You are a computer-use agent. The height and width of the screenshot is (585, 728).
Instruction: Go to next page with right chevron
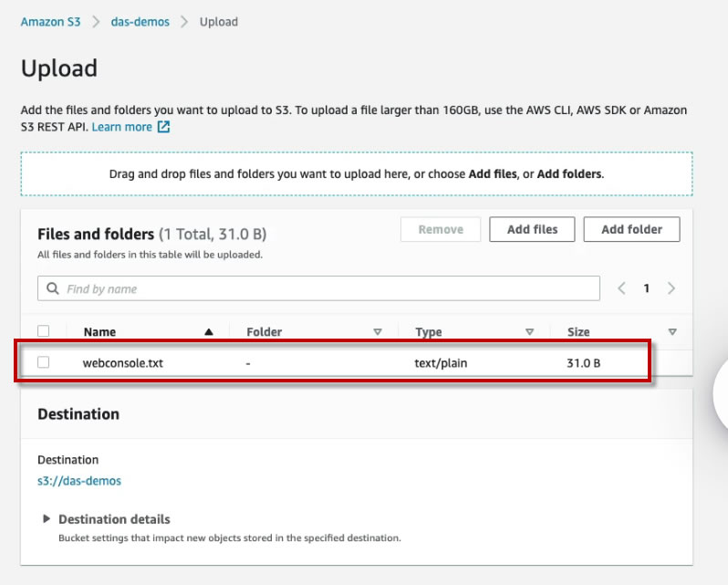tap(671, 288)
